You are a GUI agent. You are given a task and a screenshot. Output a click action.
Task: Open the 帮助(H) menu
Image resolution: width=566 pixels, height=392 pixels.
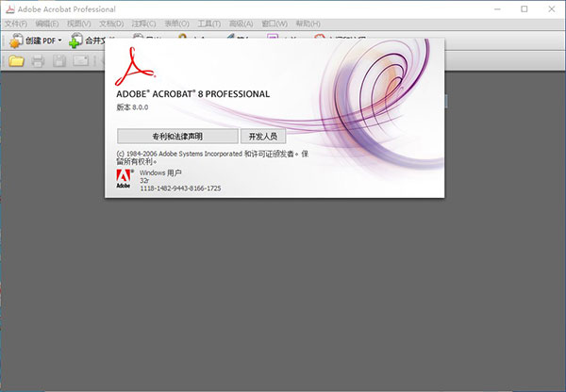pyautogui.click(x=308, y=24)
